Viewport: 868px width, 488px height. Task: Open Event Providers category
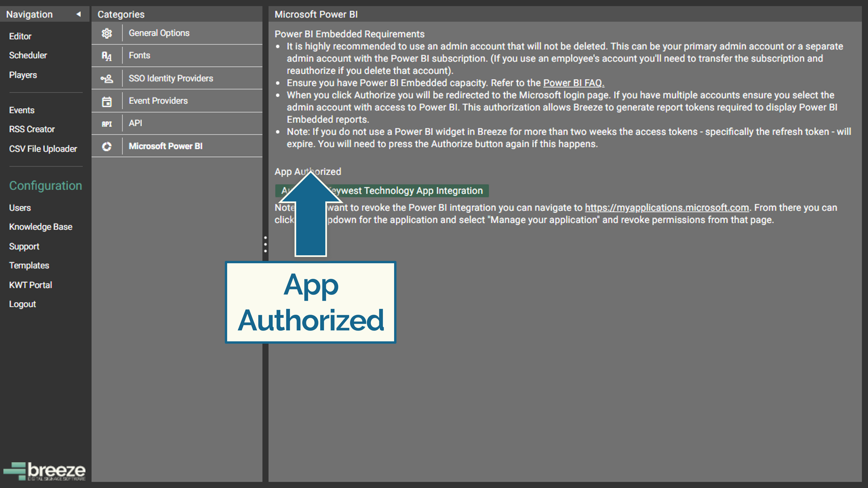coord(177,101)
